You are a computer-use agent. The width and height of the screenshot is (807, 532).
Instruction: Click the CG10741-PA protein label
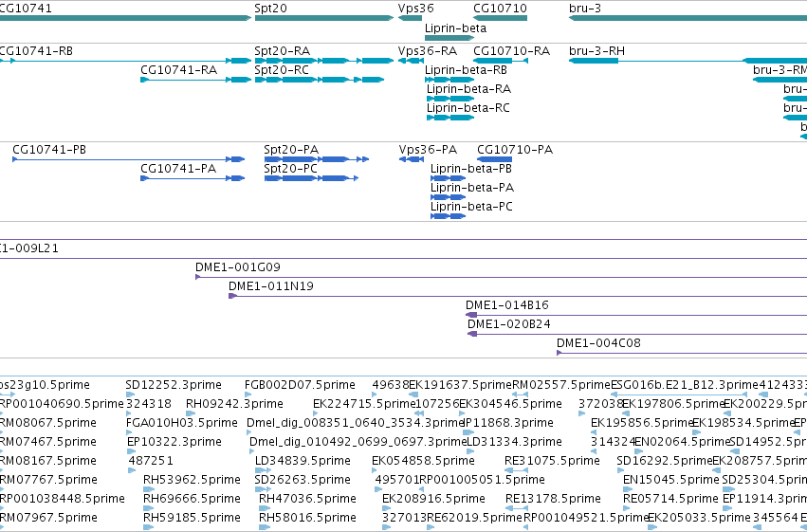[x=178, y=169]
